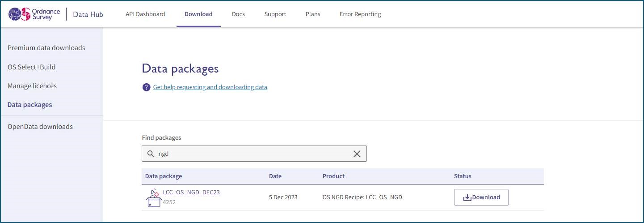Select the Download tab
The width and height of the screenshot is (644, 223).
pyautogui.click(x=198, y=14)
